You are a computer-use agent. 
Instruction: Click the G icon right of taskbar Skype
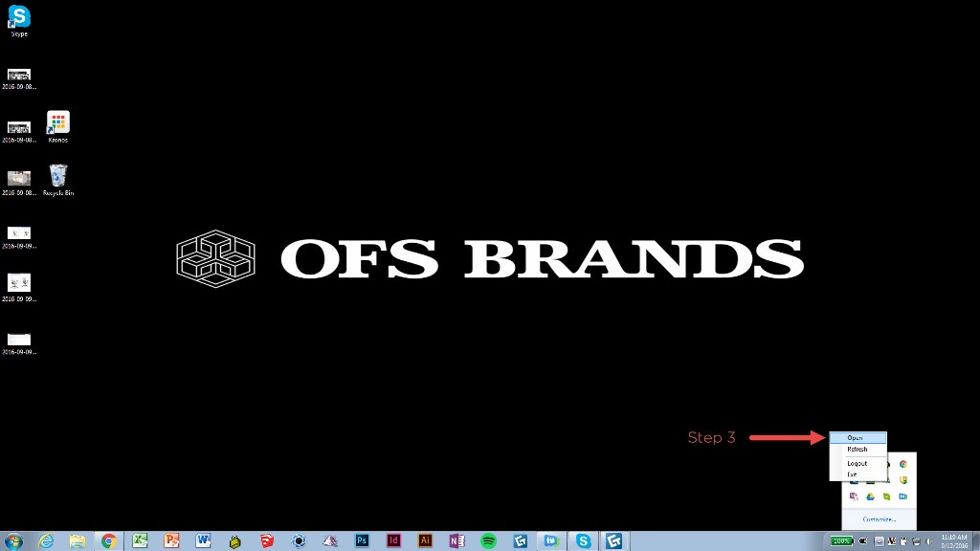tap(613, 541)
